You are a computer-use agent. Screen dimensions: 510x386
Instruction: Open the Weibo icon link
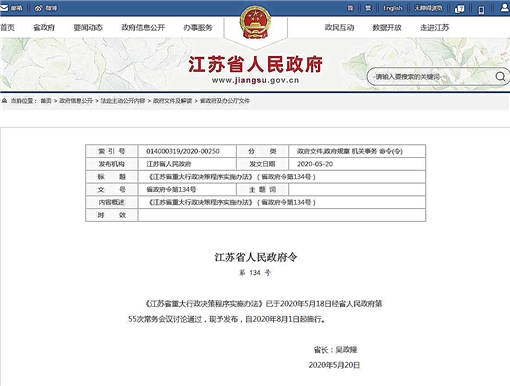click(38, 8)
